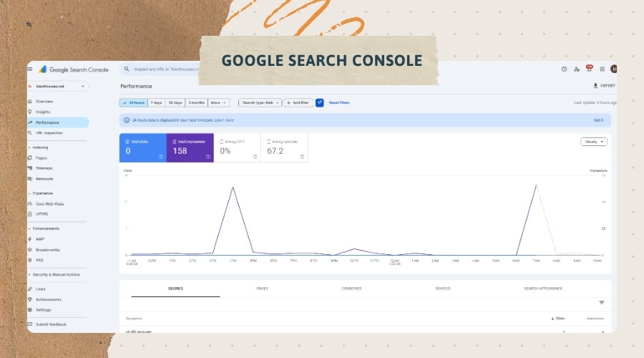The height and width of the screenshot is (358, 644).
Task: Collapse the Indexing sidebar section
Action: (x=39, y=147)
